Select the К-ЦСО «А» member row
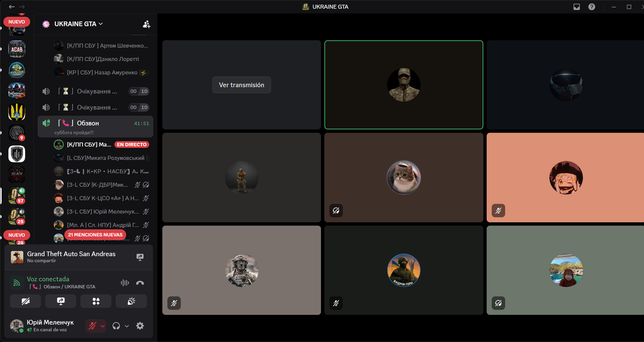644x342 pixels. tap(101, 198)
